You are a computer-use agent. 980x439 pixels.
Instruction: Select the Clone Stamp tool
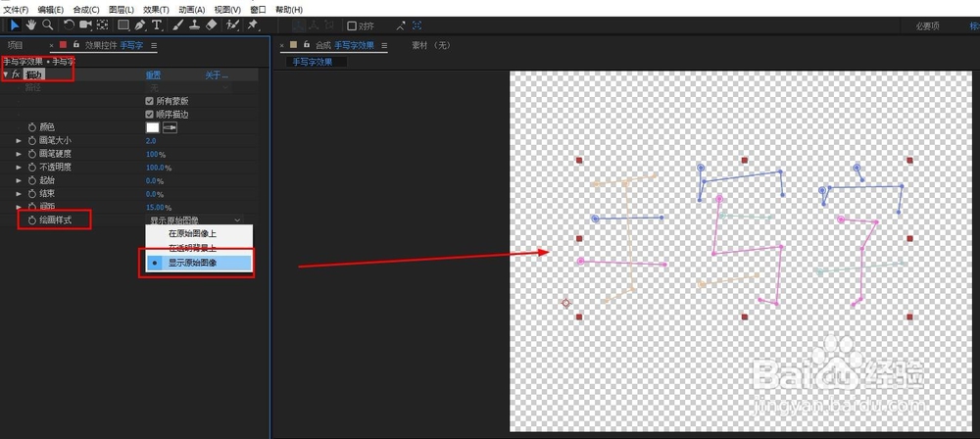tap(194, 25)
